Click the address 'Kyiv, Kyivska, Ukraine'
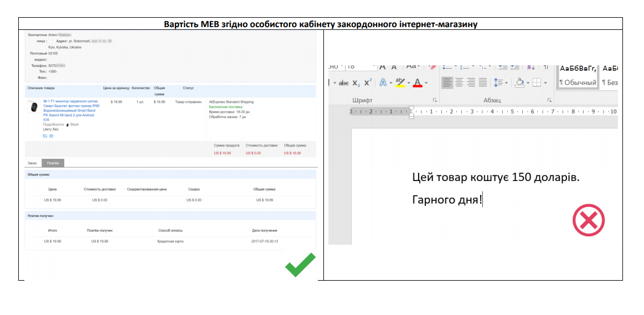The height and width of the screenshot is (315, 644). click(x=64, y=47)
